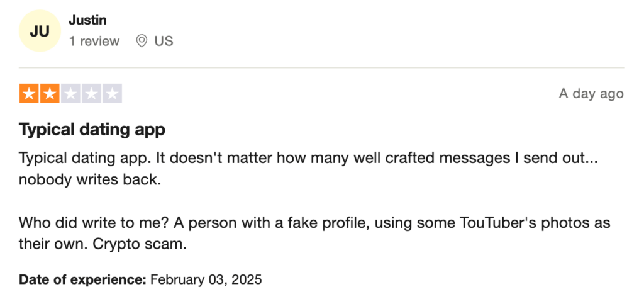644x299 pixels.
Task: Click the 'nobody writes back.' line
Action: 90,180
